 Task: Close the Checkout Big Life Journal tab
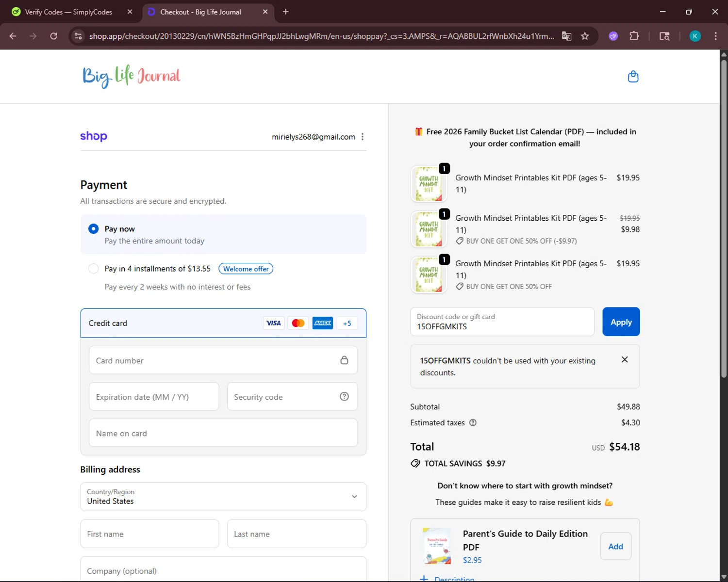coord(265,12)
